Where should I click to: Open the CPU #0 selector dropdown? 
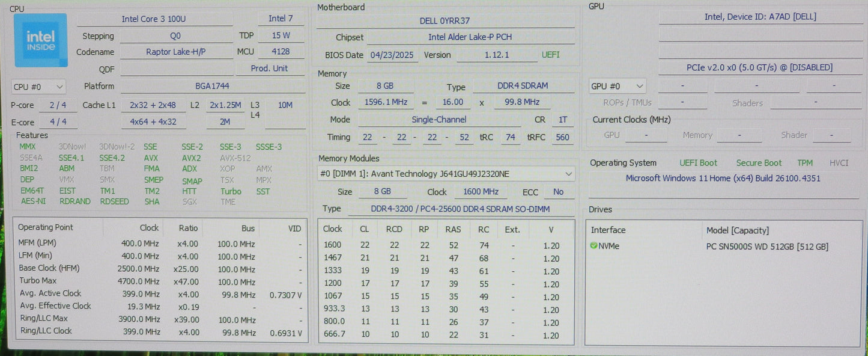(x=38, y=87)
